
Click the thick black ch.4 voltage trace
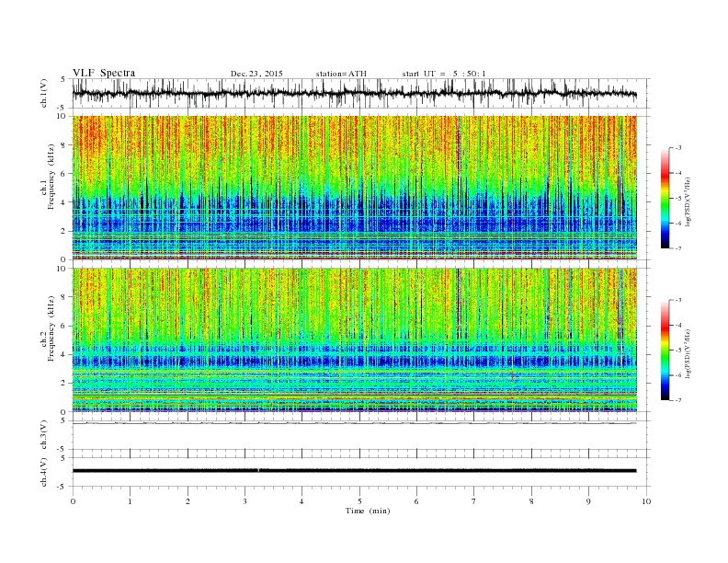[354, 471]
